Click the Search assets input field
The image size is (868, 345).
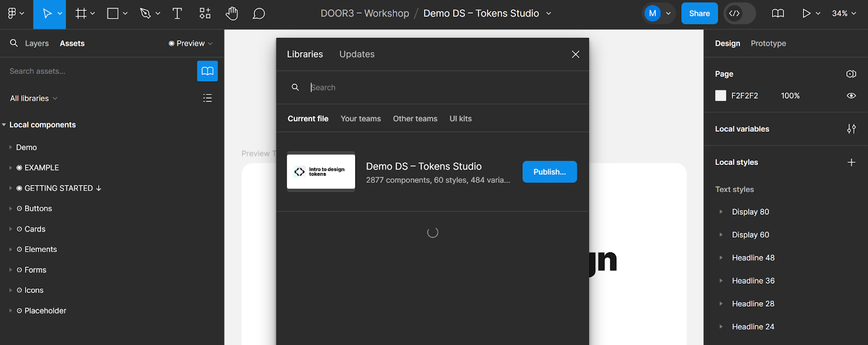[x=100, y=71]
